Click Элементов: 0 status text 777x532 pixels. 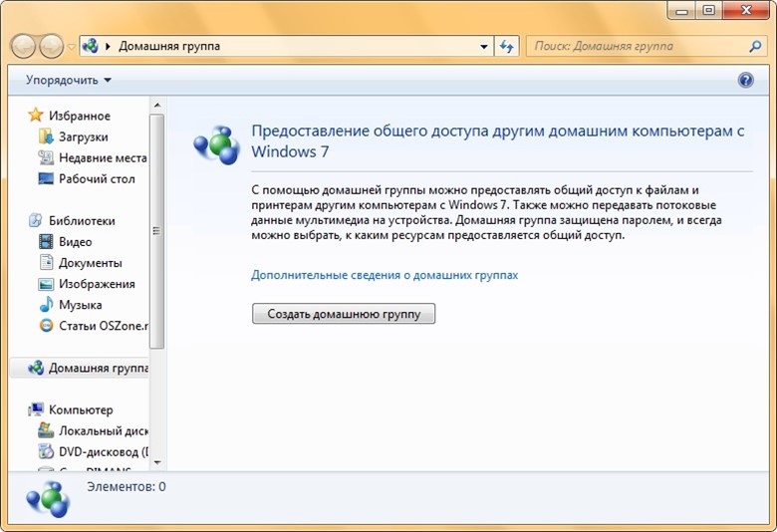127,486
